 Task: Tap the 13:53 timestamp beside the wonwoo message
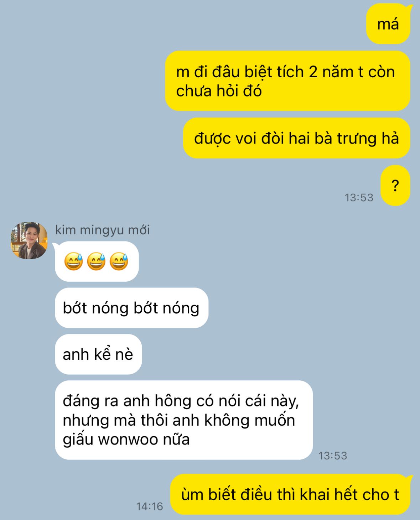coord(333,456)
